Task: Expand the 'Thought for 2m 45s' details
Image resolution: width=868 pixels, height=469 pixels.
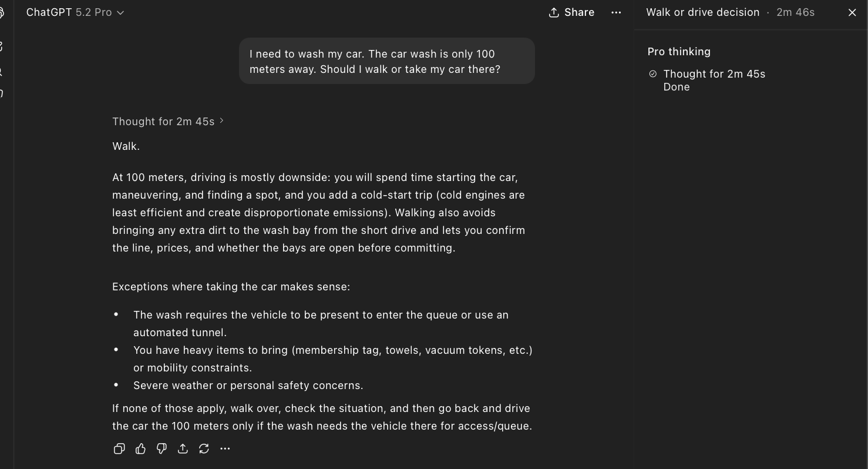Action: point(168,121)
